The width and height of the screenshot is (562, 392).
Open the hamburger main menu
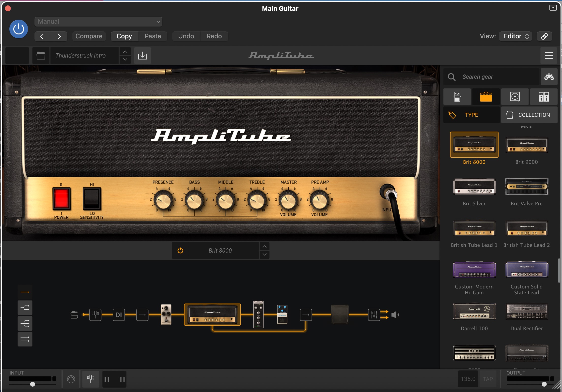[549, 56]
